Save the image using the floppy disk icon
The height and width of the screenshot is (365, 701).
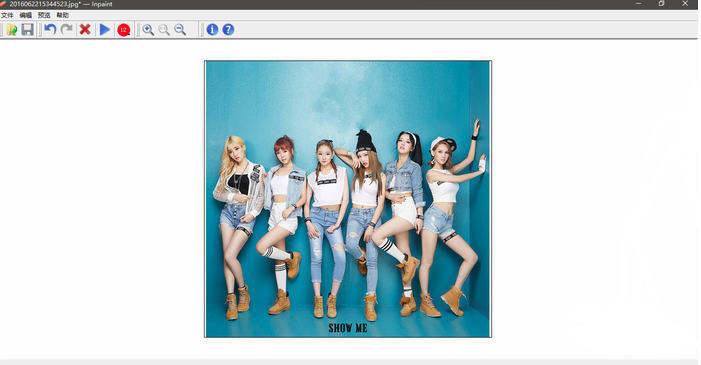pyautogui.click(x=28, y=30)
